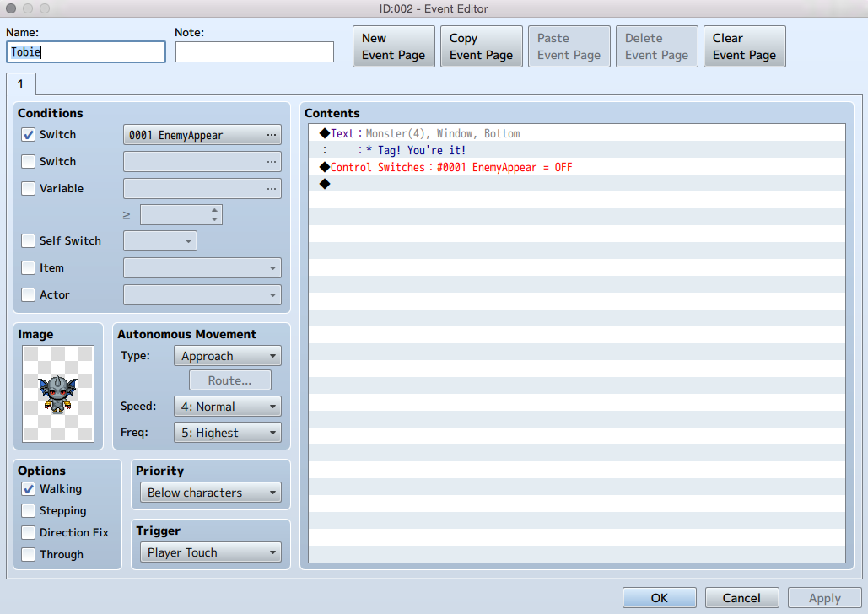Toggle the Walking option off

[28, 489]
